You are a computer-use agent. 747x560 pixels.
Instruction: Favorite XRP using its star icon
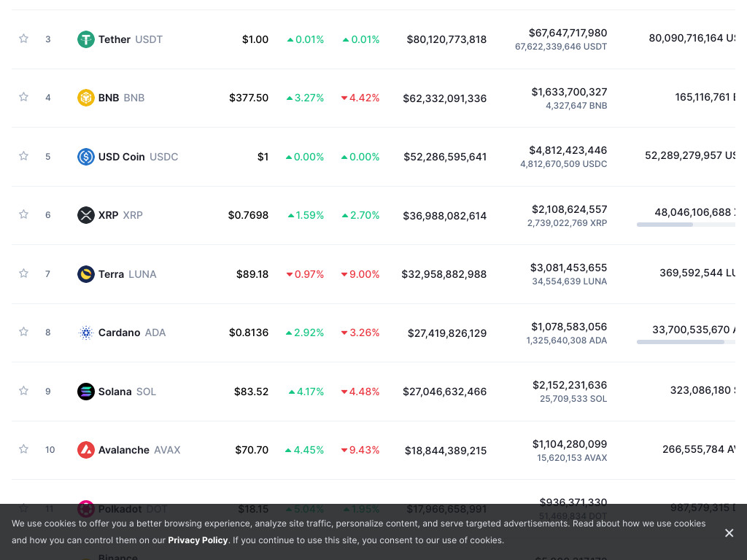(x=23, y=214)
